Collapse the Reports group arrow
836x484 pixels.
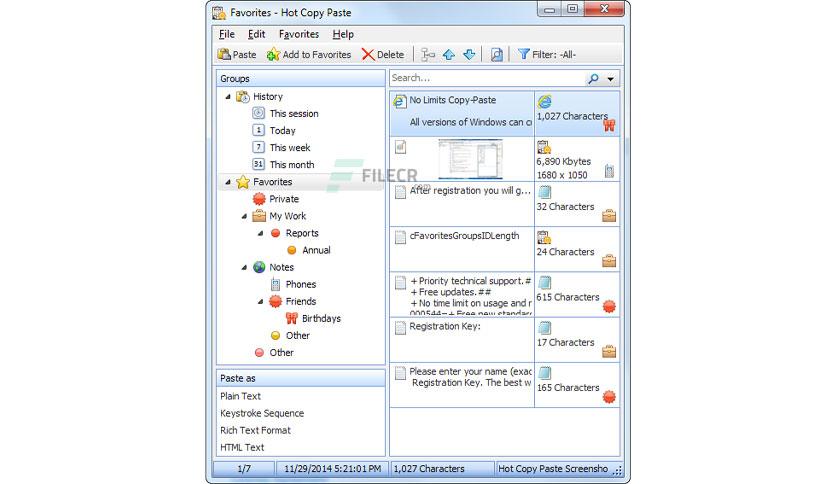pos(261,233)
